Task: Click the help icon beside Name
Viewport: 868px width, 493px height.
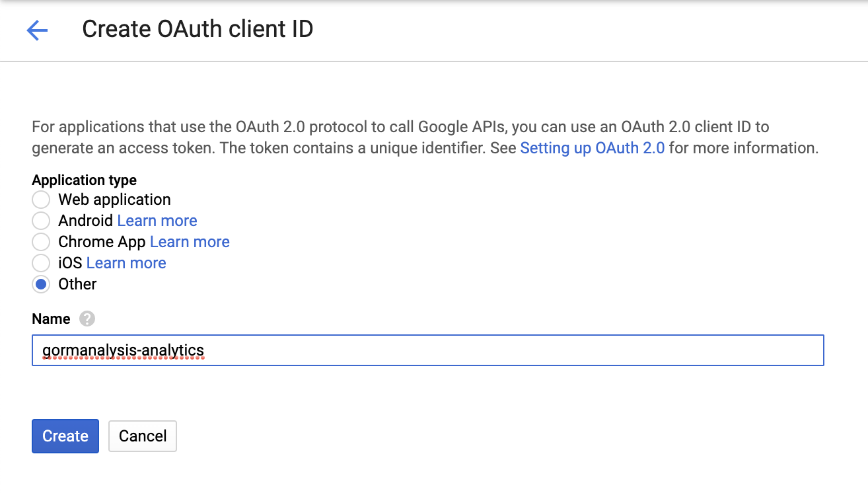Action: (87, 319)
